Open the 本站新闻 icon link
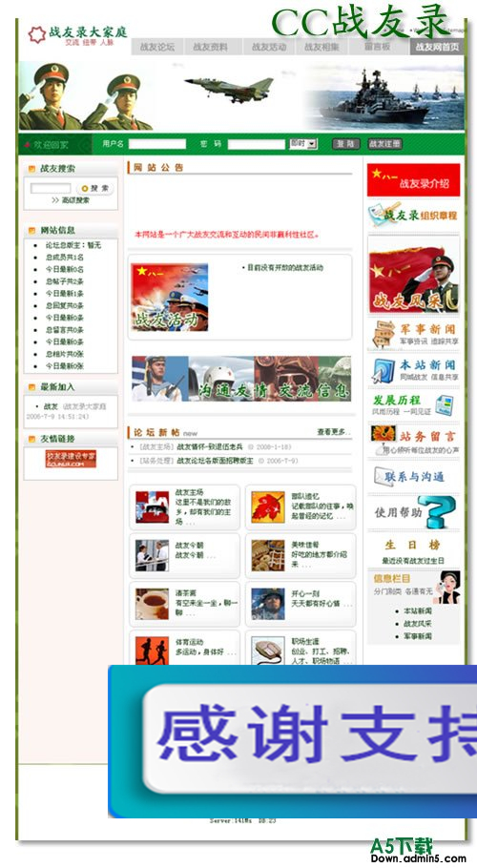This screenshot has height=868, width=477. [383, 371]
